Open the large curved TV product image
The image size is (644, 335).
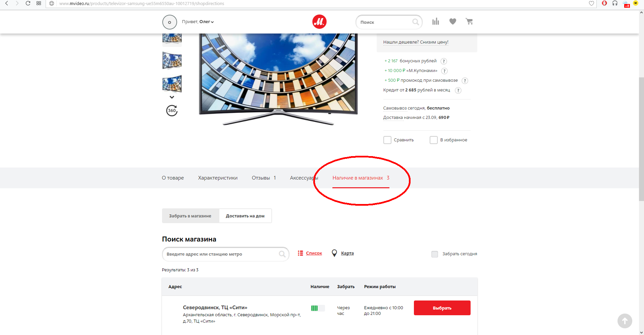tap(278, 79)
